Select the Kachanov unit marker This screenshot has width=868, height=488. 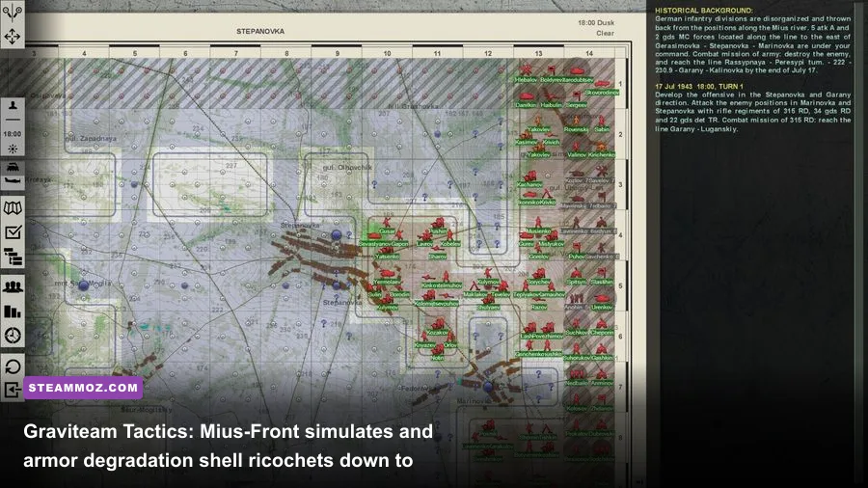[x=529, y=178]
